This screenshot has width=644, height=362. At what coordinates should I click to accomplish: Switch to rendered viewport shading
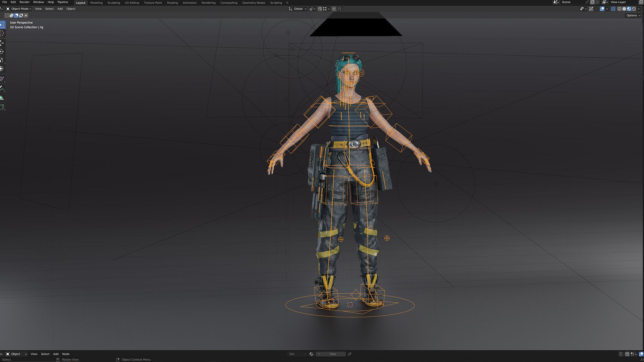click(x=634, y=9)
